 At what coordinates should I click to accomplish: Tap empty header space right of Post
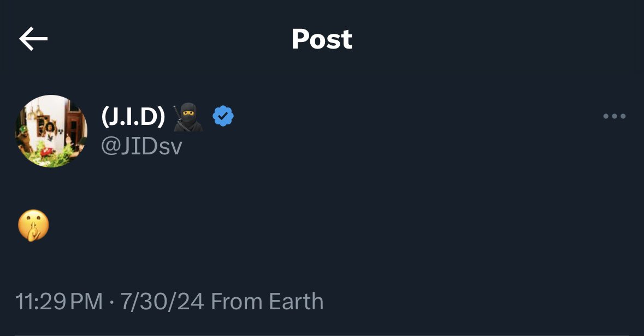493,39
